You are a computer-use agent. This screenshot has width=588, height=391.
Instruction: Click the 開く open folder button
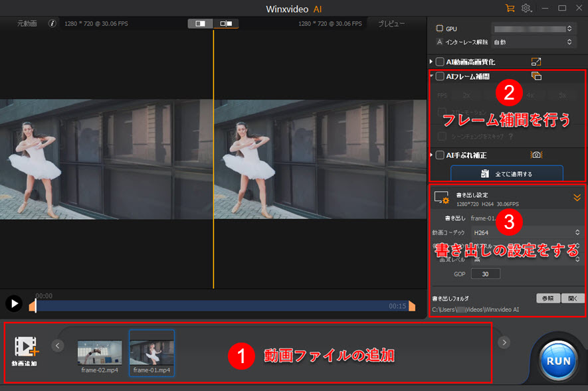point(573,298)
